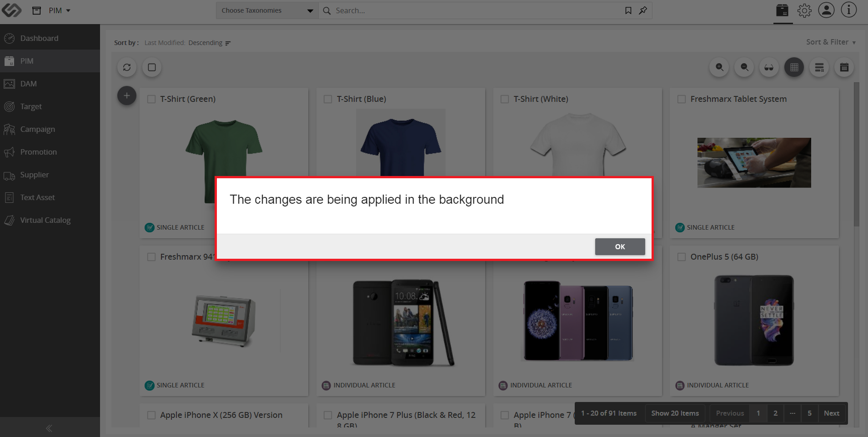Check the Apple iPhone X (256 GB) checkbox
The width and height of the screenshot is (868, 437).
[x=151, y=415]
